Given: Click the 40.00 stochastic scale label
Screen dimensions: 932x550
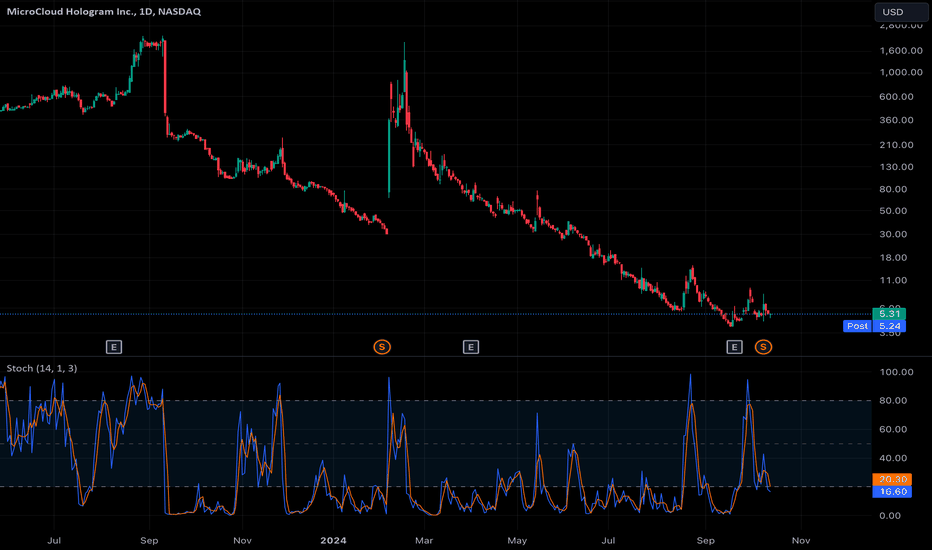Looking at the screenshot, I should pyautogui.click(x=893, y=458).
